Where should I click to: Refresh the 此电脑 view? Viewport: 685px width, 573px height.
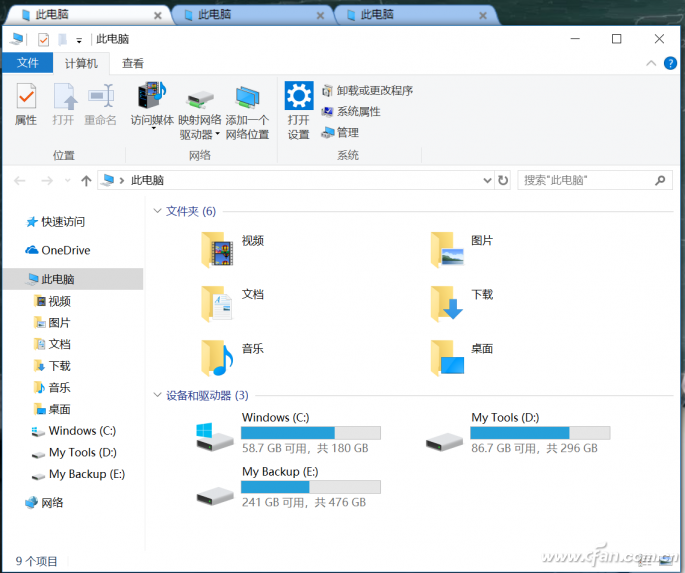pyautogui.click(x=503, y=180)
